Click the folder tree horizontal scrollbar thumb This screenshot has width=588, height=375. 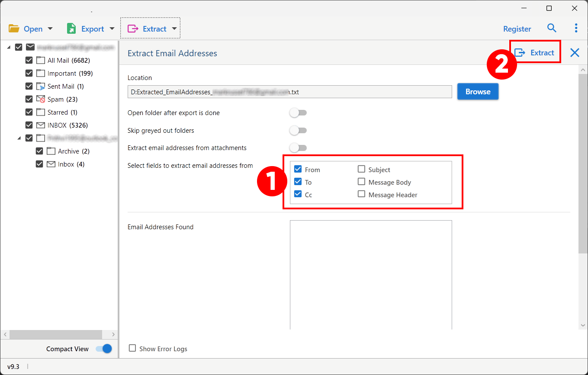[x=55, y=334]
